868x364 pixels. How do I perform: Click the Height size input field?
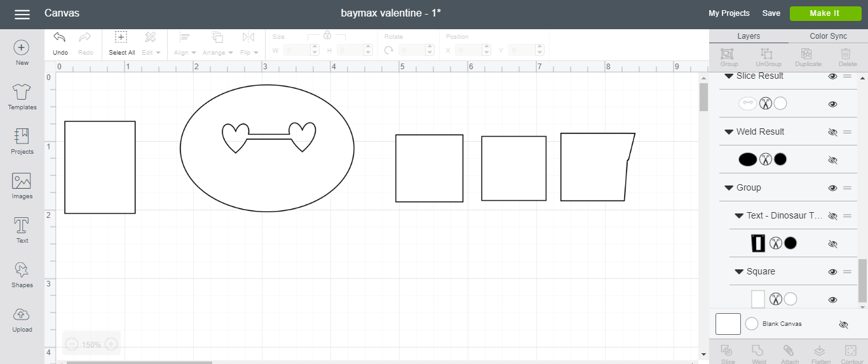tap(355, 50)
